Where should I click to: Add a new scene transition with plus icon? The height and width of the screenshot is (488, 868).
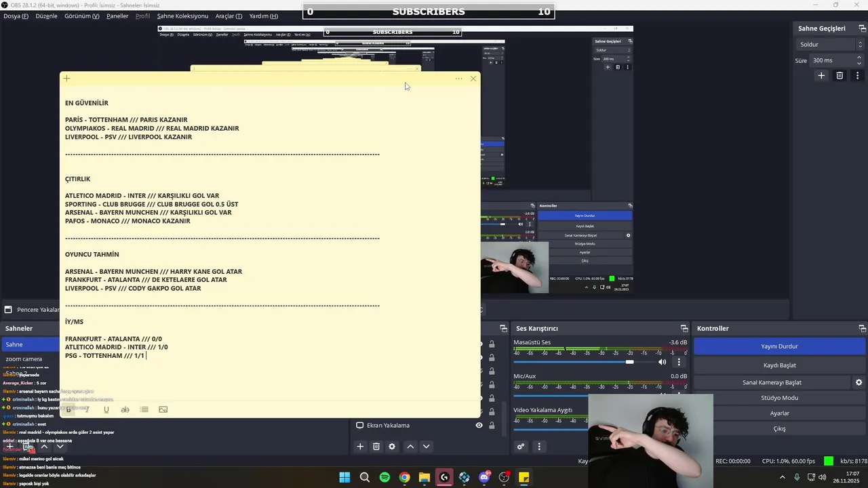point(821,75)
